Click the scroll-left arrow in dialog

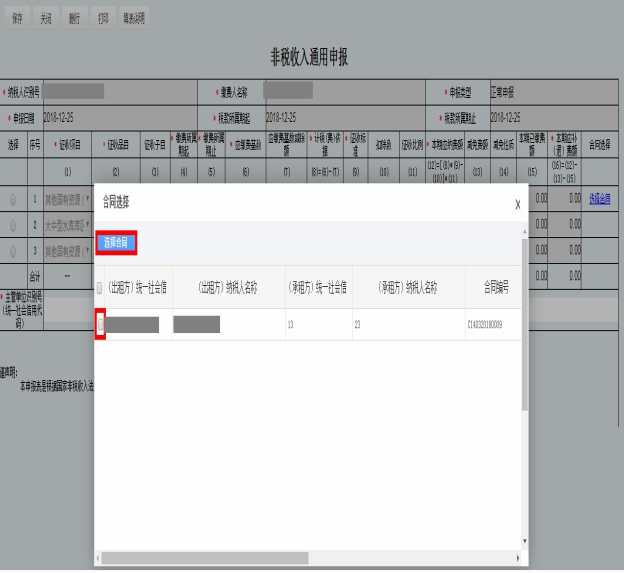98,558
